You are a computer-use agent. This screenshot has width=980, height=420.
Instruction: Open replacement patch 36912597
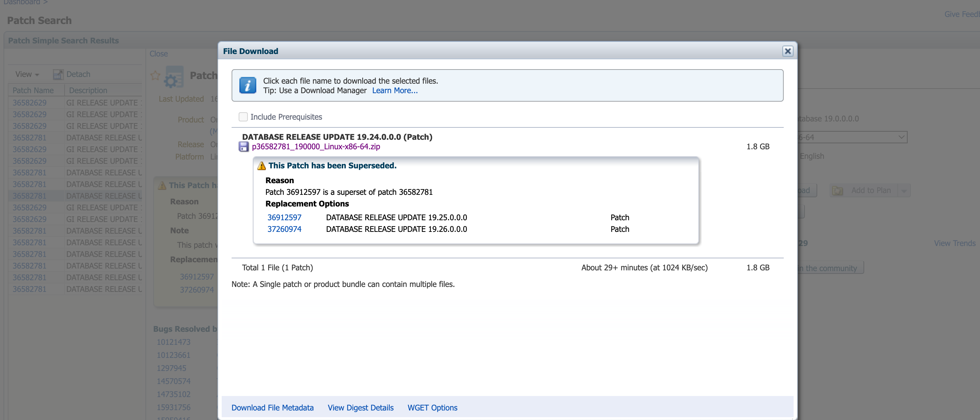284,217
